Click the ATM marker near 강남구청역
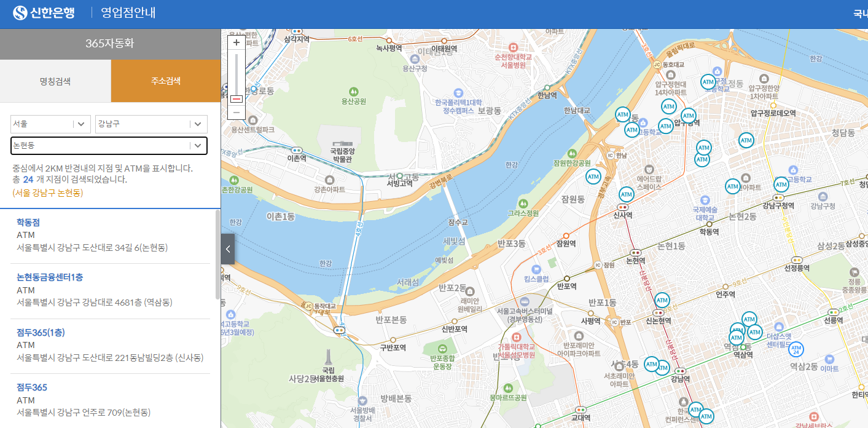 coord(780,184)
